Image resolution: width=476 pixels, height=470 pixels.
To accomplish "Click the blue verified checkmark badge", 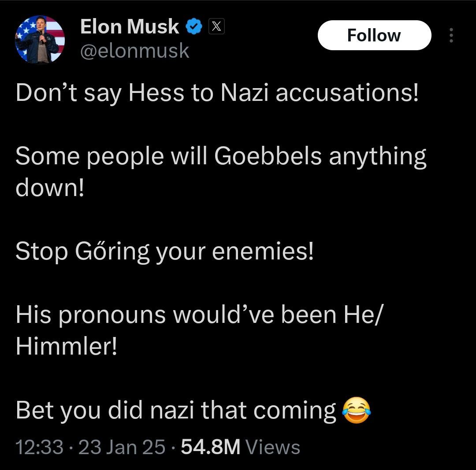I will pyautogui.click(x=193, y=27).
